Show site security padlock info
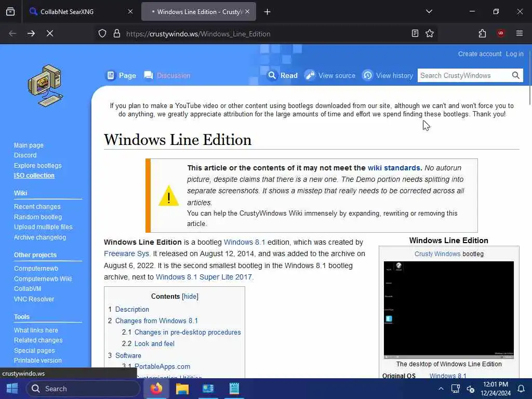532x399 pixels. click(x=117, y=33)
